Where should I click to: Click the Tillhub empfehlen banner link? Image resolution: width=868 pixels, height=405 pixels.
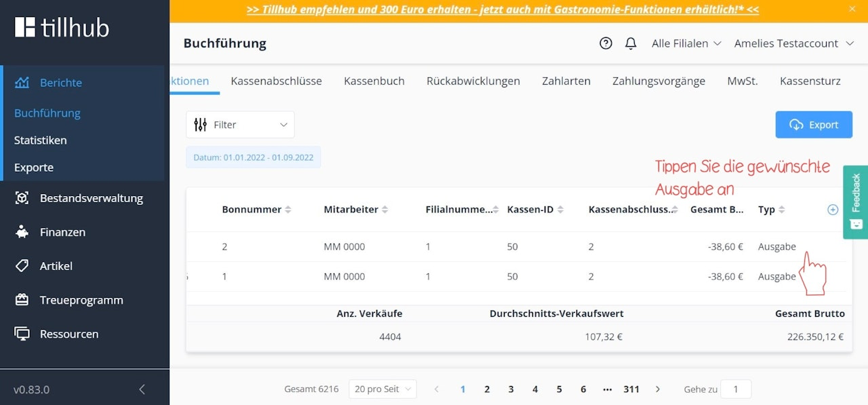coord(502,9)
